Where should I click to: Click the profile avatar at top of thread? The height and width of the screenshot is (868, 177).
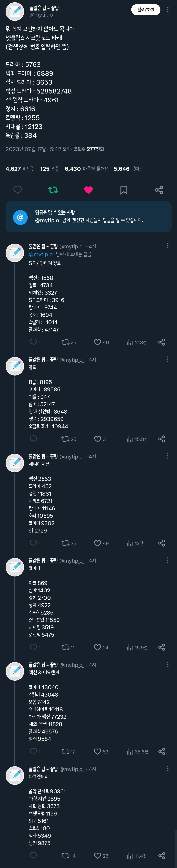pos(15,11)
